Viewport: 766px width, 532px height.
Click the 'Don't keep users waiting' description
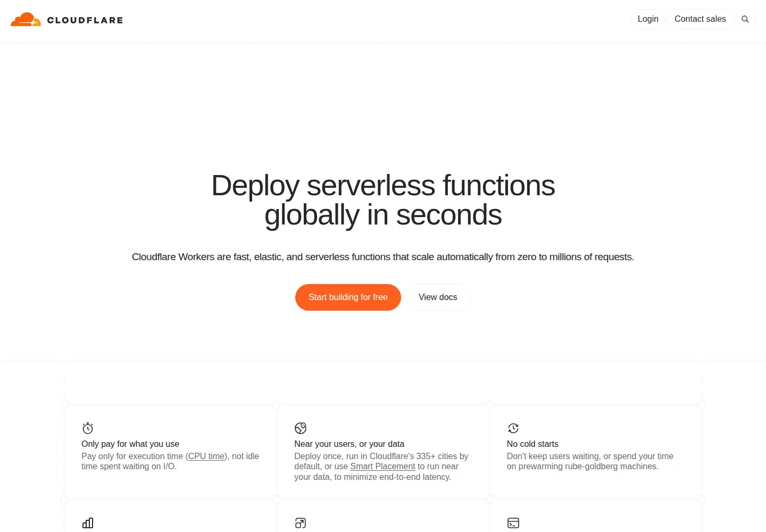(590, 461)
